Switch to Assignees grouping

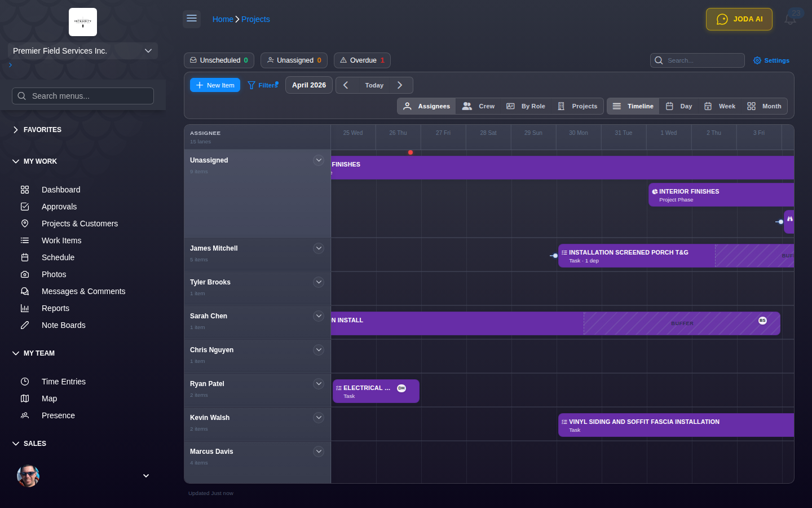426,106
